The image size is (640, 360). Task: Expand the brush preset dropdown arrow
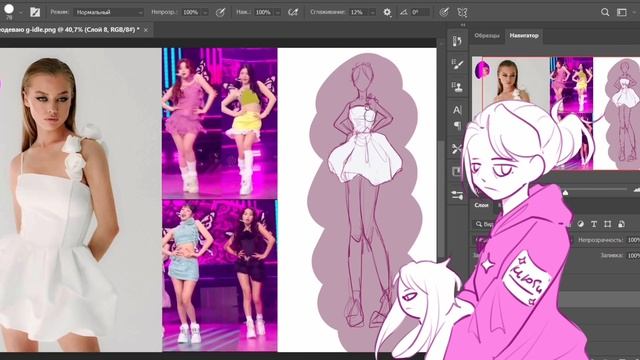(20, 13)
